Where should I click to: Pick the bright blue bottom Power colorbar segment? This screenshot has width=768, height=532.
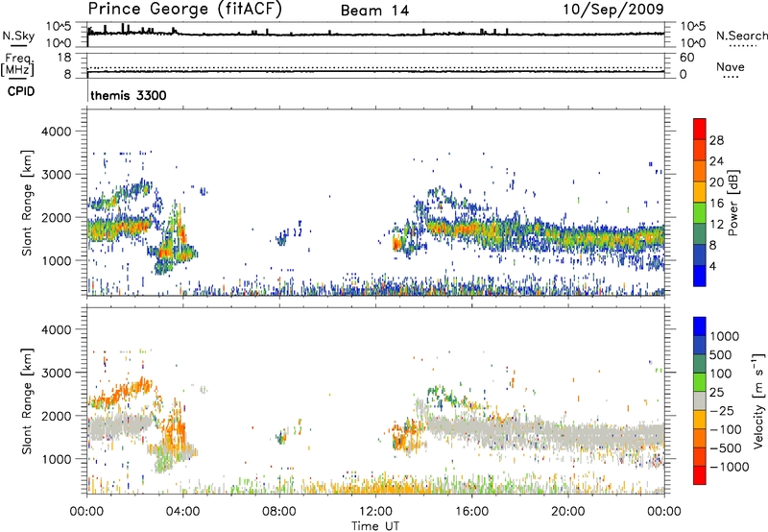(x=700, y=276)
